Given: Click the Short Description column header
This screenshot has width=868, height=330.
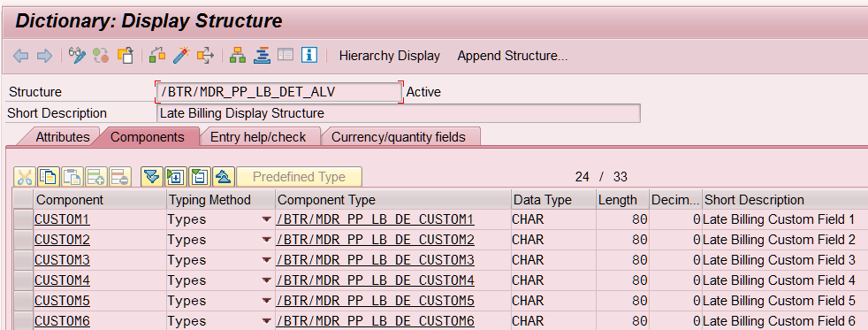Looking at the screenshot, I should point(785,200).
